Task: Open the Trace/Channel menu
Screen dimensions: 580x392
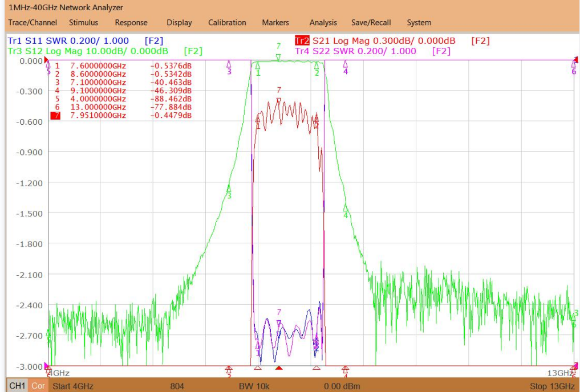Action: [33, 23]
